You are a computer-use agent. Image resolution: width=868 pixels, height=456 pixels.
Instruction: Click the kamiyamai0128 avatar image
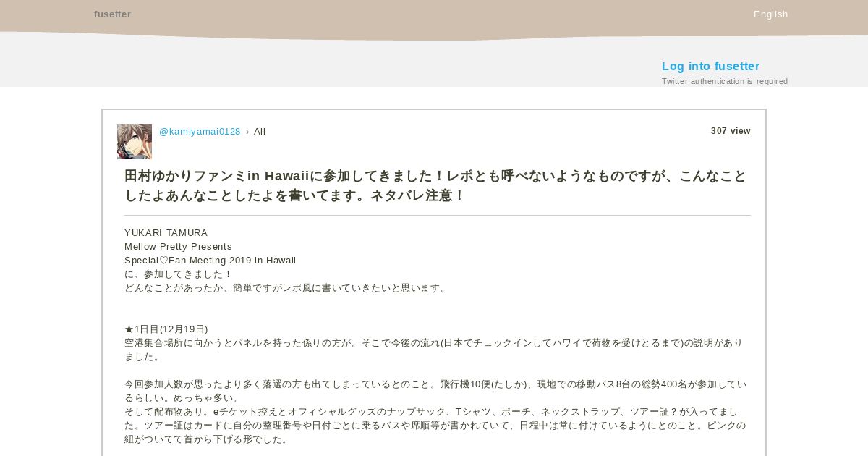[x=135, y=142]
